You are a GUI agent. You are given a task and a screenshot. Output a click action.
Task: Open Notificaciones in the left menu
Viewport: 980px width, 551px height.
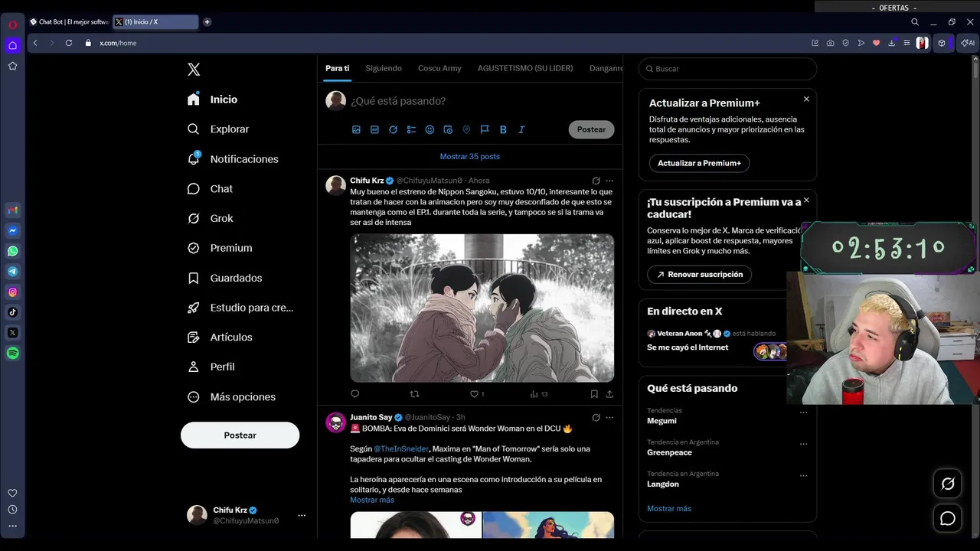pyautogui.click(x=234, y=158)
